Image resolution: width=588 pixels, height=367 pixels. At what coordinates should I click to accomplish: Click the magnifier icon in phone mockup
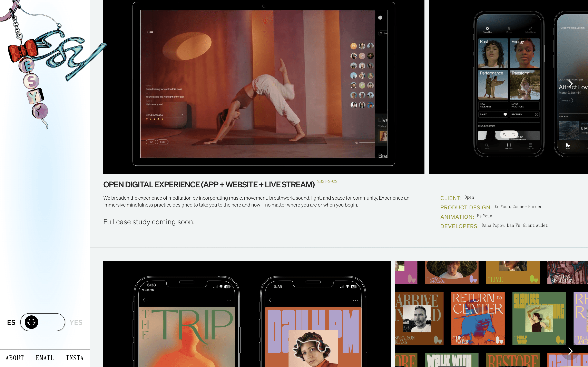[x=504, y=134]
